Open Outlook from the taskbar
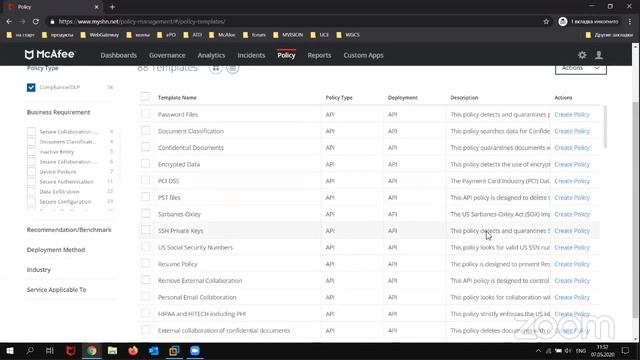The width and height of the screenshot is (640, 360). coord(154,351)
